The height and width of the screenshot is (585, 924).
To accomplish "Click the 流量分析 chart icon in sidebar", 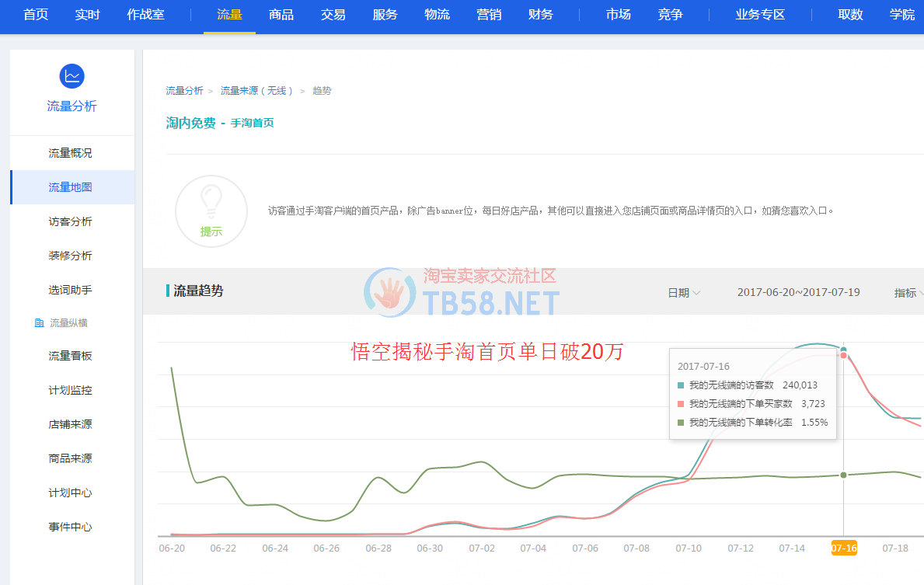I will 71,76.
